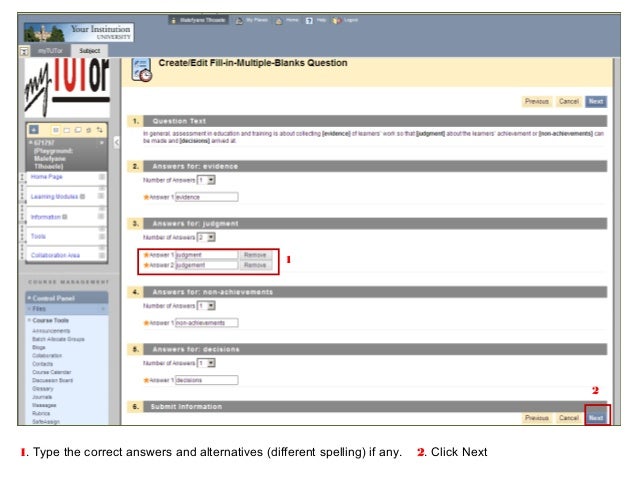The width and height of the screenshot is (638, 479).
Task: Click the decisions Answer 1 field
Action: pyautogui.click(x=206, y=380)
